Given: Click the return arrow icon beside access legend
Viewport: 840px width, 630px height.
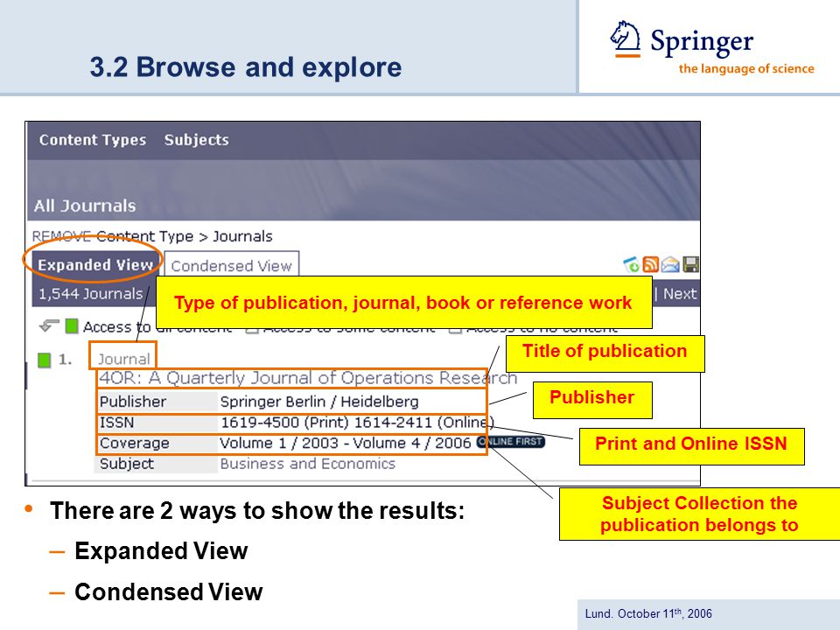Looking at the screenshot, I should (x=49, y=325).
